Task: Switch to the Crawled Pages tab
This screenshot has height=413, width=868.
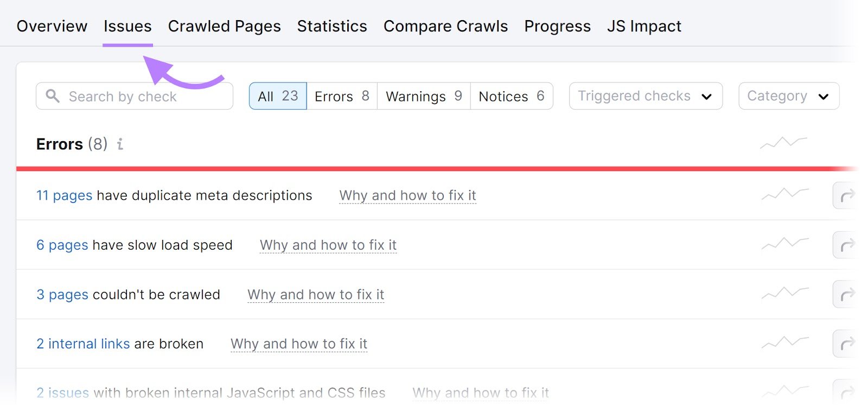Action: [x=224, y=26]
